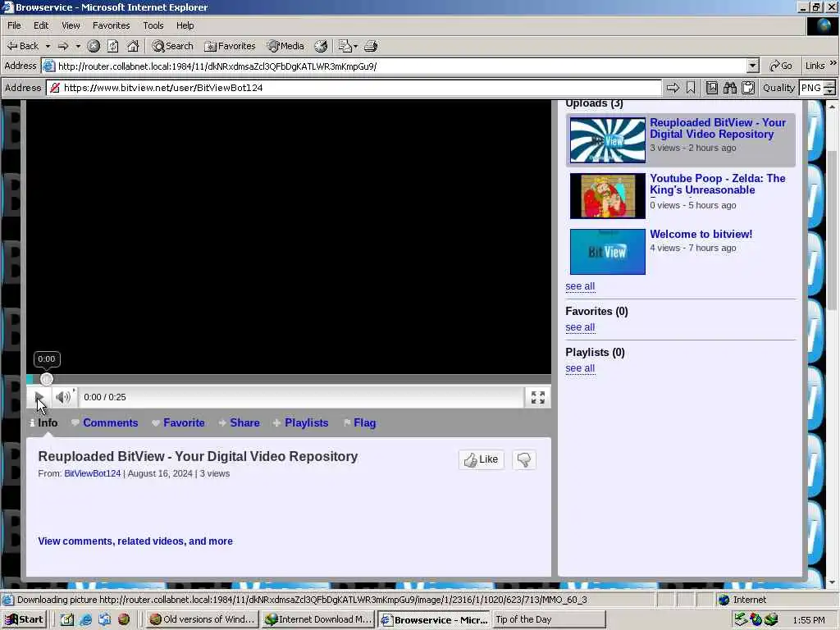Click the Print toolbar icon

point(371,46)
